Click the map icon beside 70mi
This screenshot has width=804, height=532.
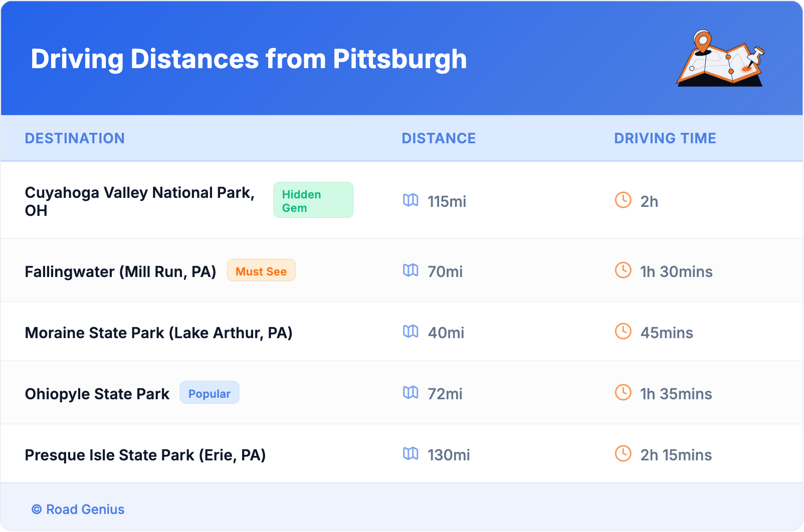point(411,271)
